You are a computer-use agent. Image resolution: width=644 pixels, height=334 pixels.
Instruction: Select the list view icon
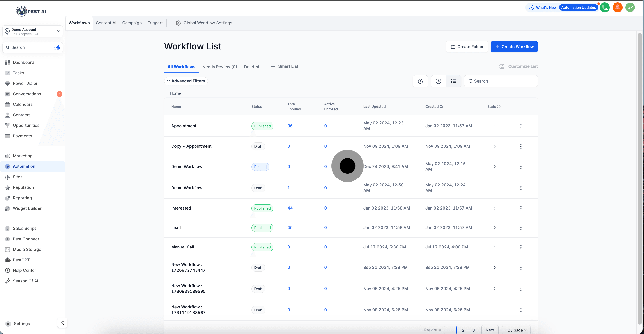pyautogui.click(x=453, y=81)
